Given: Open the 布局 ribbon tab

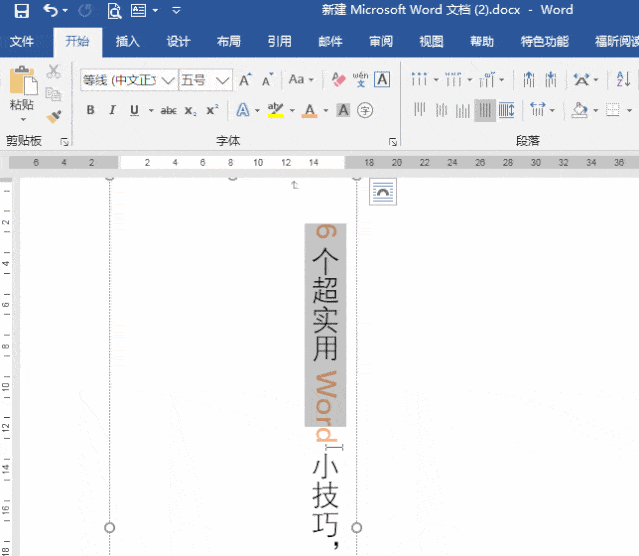Looking at the screenshot, I should point(229,41).
